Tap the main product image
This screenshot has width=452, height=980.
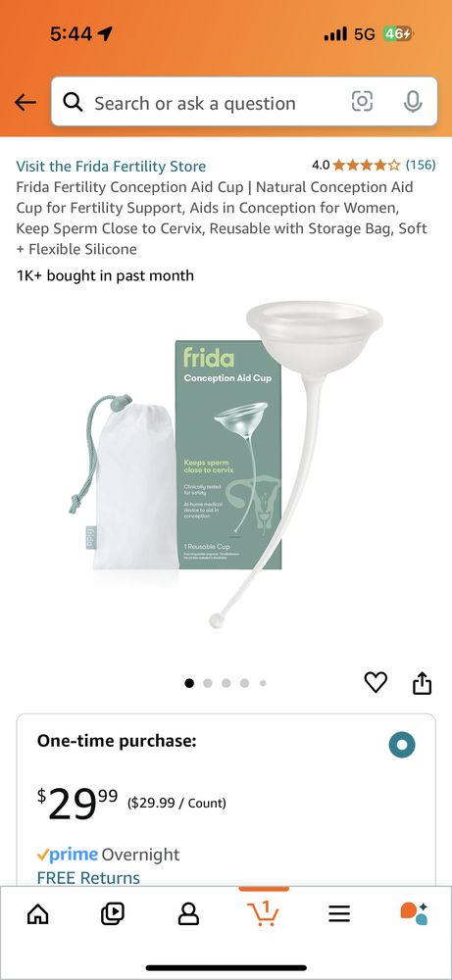coord(226,465)
